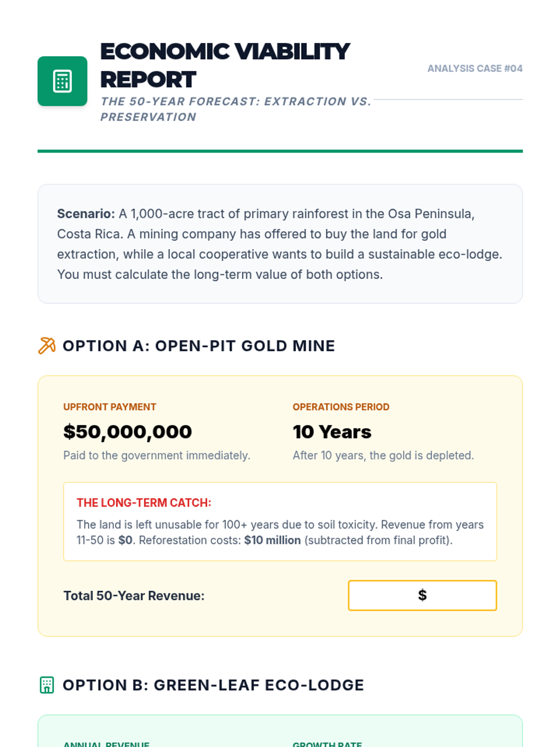This screenshot has width=560, height=747.
Task: Click the pickaxe icon beside Option A
Action: (x=47, y=346)
